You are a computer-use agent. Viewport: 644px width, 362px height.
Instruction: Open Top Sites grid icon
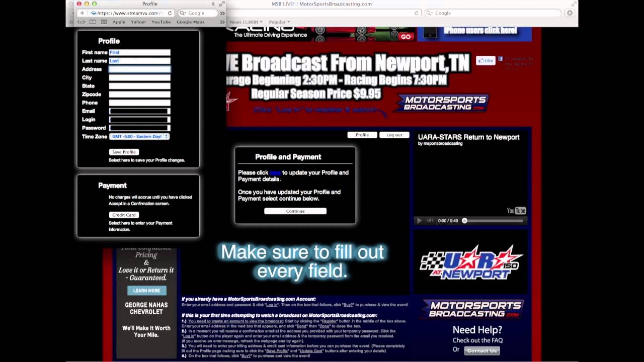pyautogui.click(x=104, y=22)
